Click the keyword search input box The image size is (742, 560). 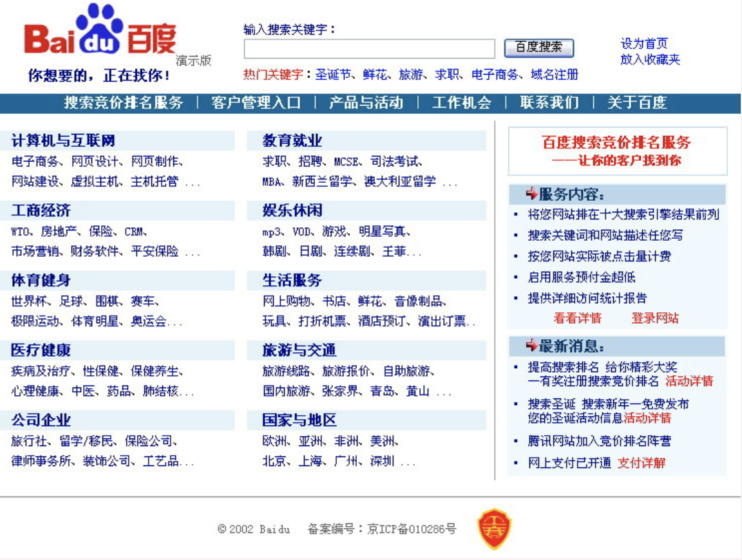coord(369,49)
